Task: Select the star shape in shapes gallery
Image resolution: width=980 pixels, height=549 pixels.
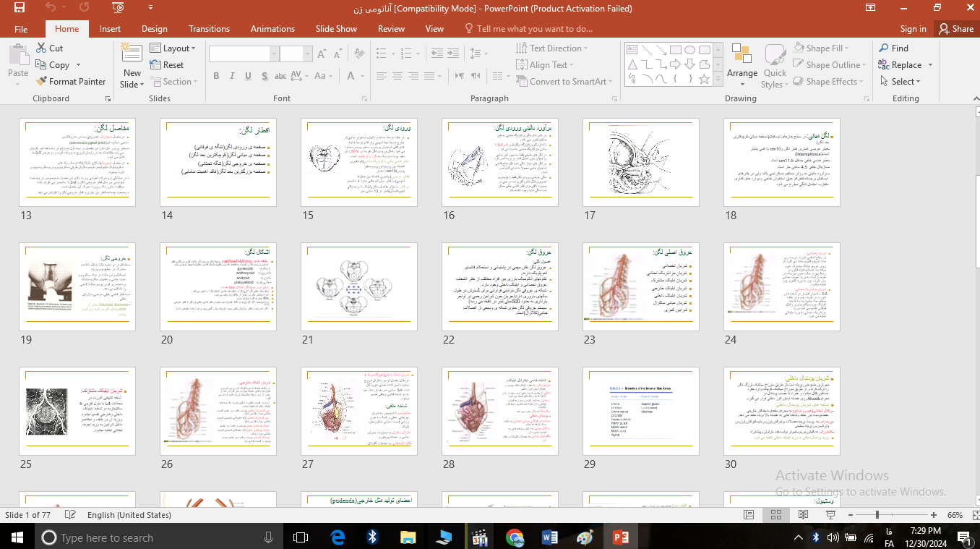Action: [705, 80]
